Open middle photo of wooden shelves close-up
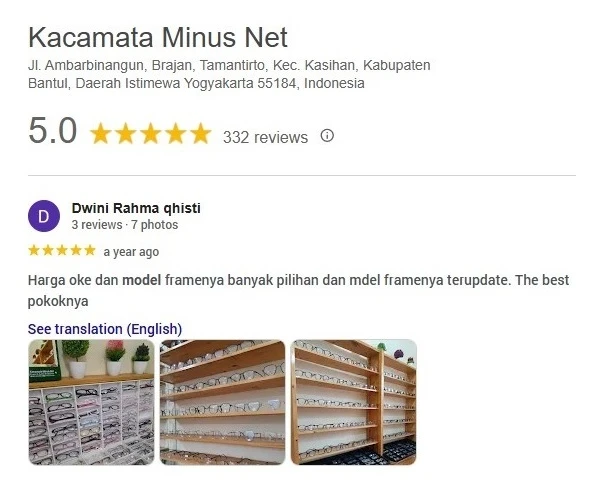The height and width of the screenshot is (502, 600). pyautogui.click(x=222, y=402)
